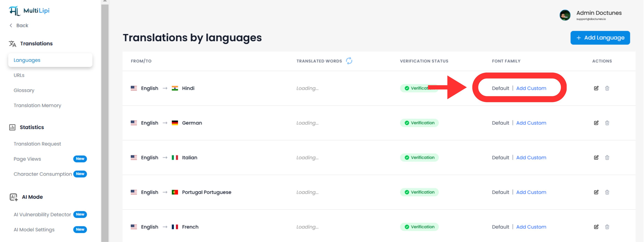Select the Translations icon in the sidebar

(12, 43)
